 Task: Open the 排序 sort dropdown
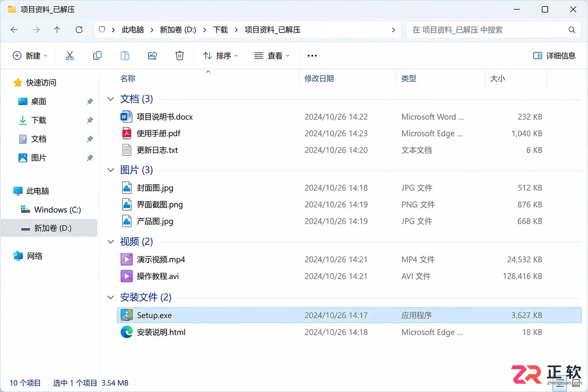220,56
